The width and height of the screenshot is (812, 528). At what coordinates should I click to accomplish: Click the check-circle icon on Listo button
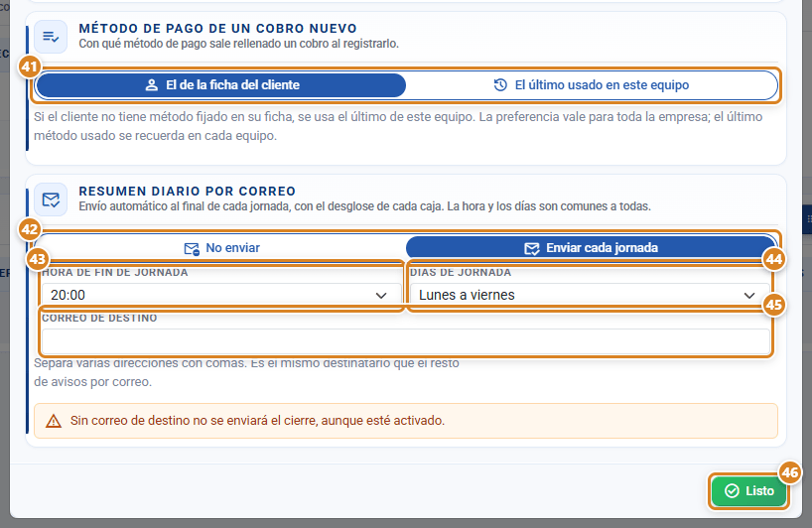(732, 490)
